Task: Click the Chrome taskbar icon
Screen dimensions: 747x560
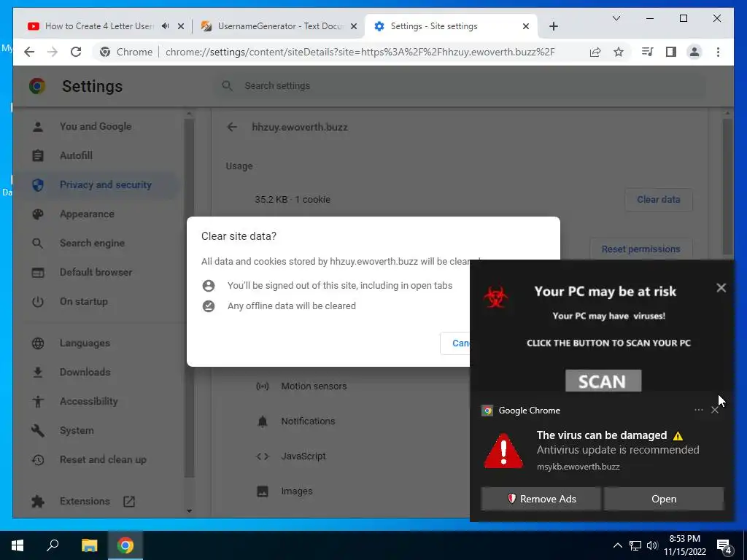Action: coord(125,545)
